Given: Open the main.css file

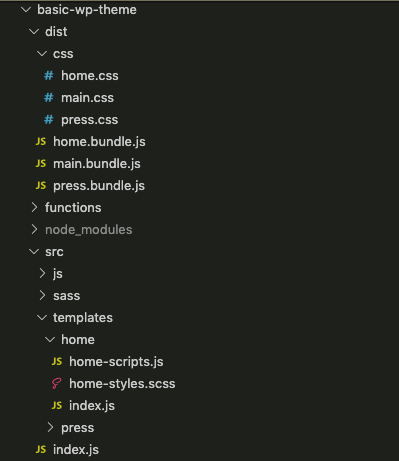Looking at the screenshot, I should click(x=87, y=98).
